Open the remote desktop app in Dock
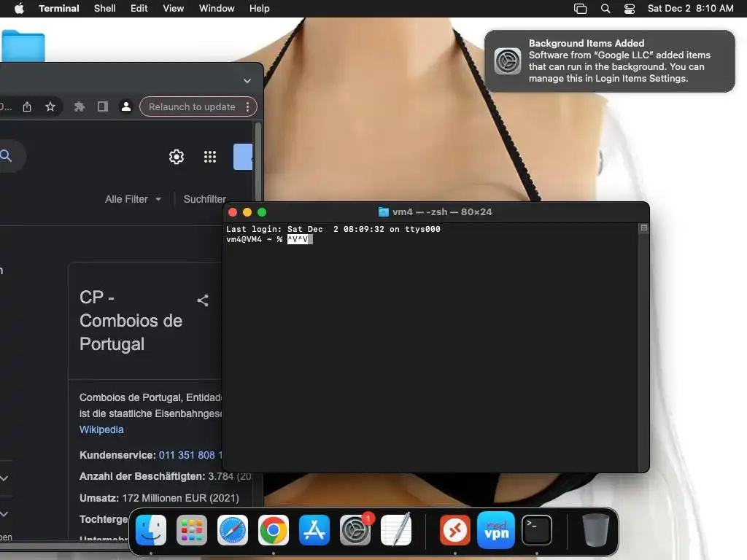 pyautogui.click(x=454, y=530)
